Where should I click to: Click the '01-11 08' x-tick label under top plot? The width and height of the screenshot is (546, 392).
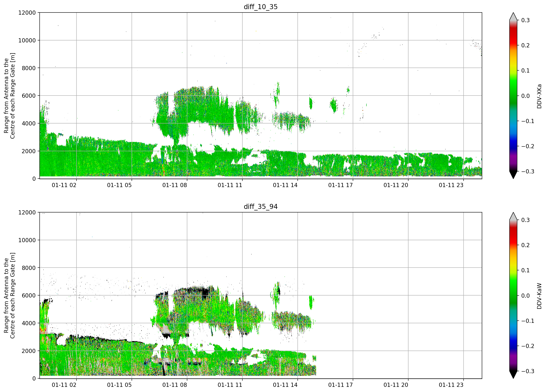tap(175, 185)
